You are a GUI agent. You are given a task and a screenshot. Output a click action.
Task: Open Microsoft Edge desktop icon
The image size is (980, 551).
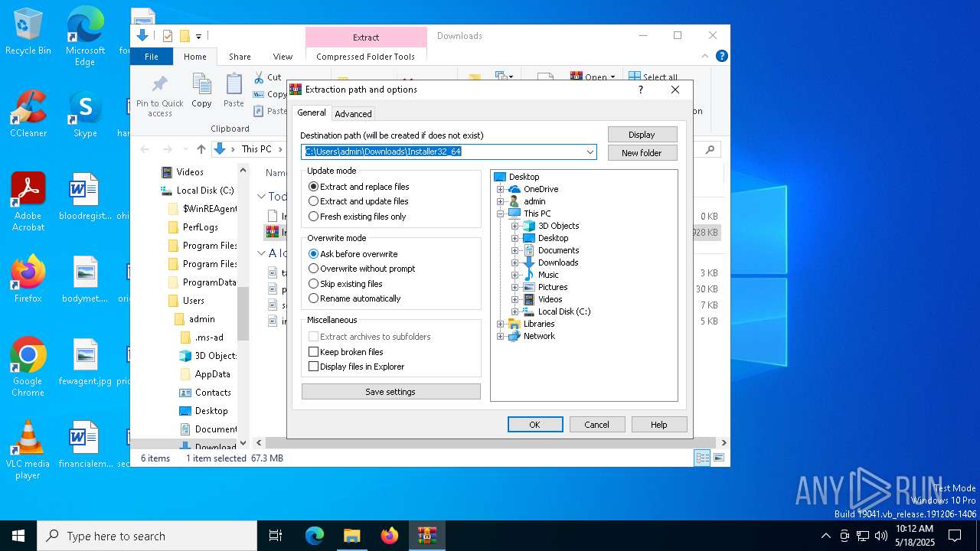[85, 36]
